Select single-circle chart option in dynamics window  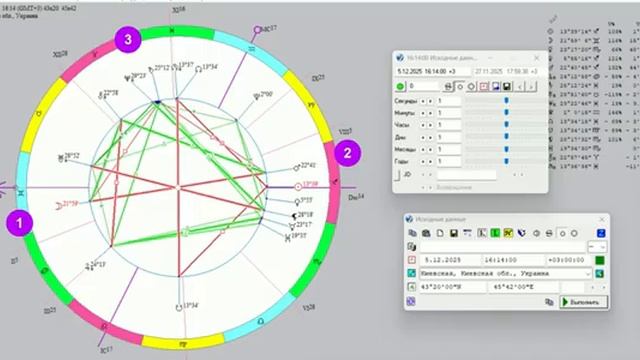click(460, 87)
